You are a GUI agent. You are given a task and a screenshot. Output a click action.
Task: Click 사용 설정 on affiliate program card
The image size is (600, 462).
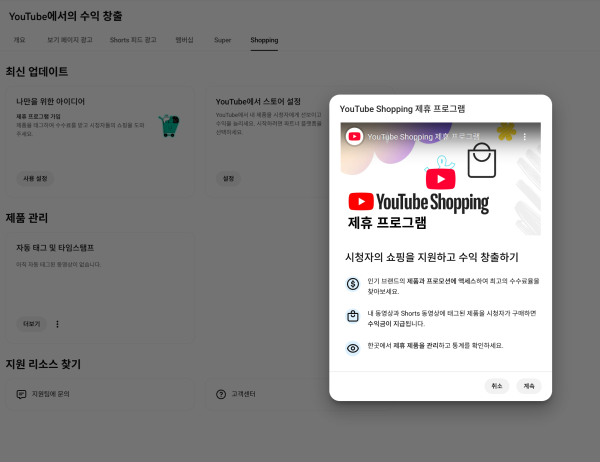(35, 178)
